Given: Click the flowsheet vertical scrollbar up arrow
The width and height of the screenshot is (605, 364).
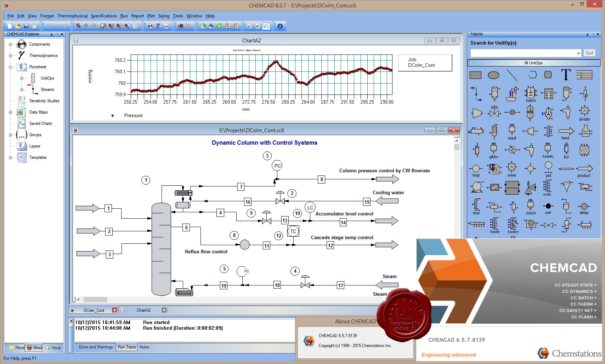Looking at the screenshot, I should [x=457, y=140].
